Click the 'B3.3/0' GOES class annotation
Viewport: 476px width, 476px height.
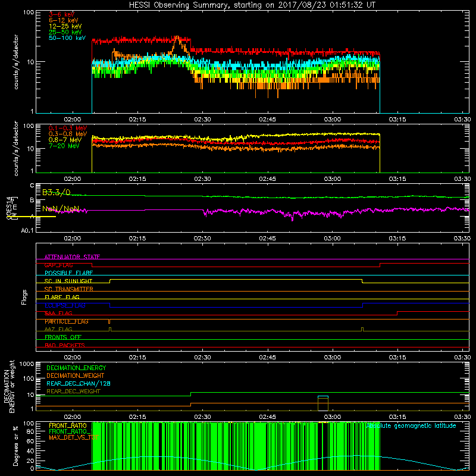pos(56,192)
